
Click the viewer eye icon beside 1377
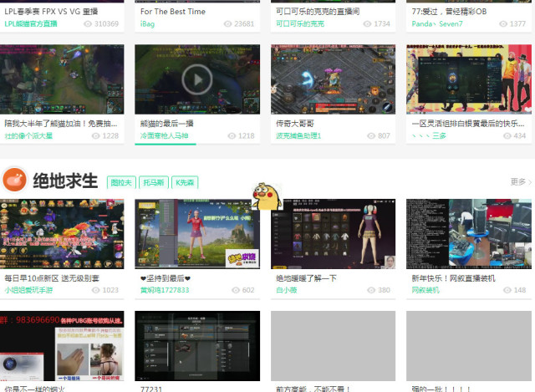pos(503,24)
